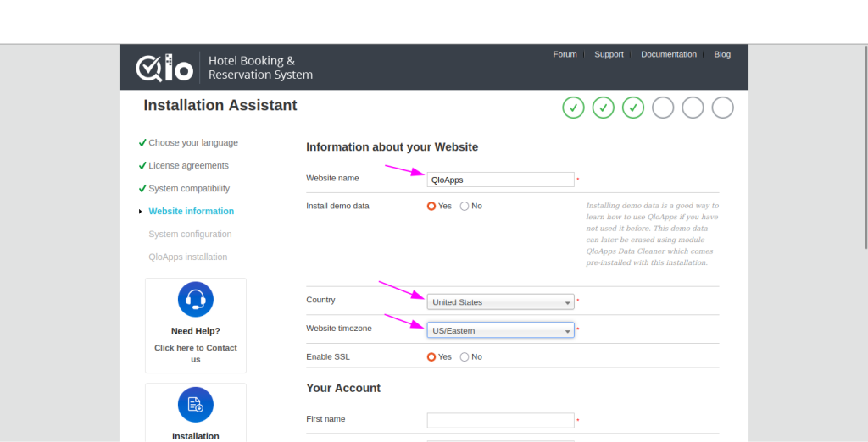Screen dimensions: 868x442
Task: Click the first completed step circle
Action: click(574, 108)
